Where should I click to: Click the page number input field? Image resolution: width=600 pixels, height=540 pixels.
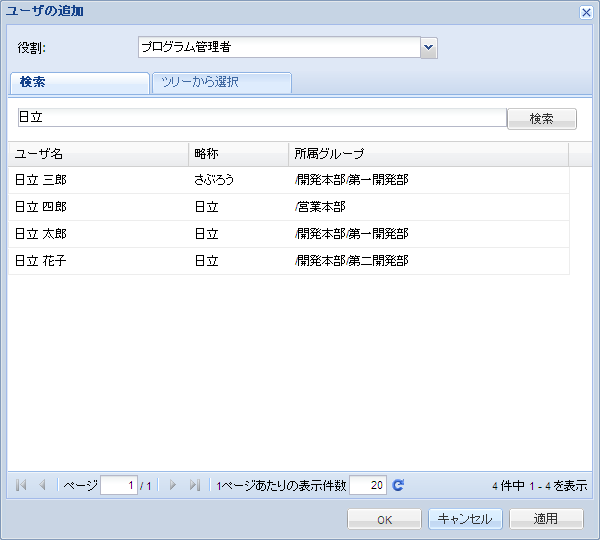coord(119,485)
